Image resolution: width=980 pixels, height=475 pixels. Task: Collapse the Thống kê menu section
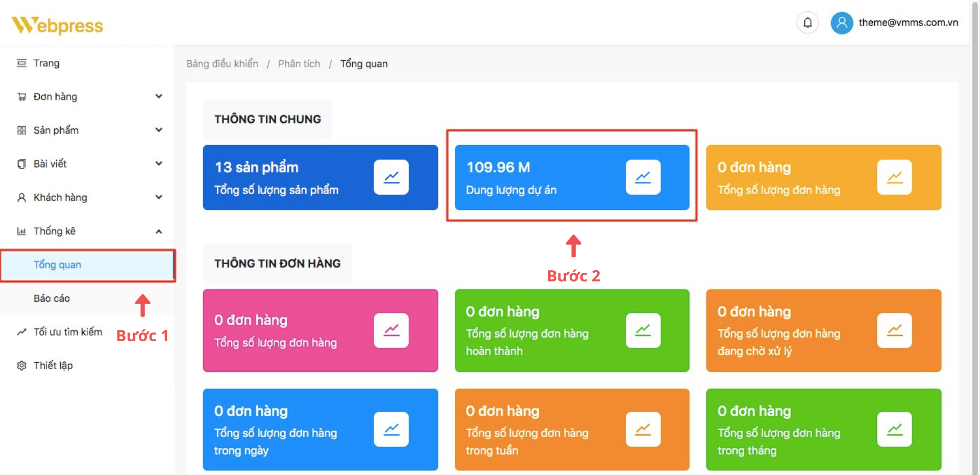(159, 231)
